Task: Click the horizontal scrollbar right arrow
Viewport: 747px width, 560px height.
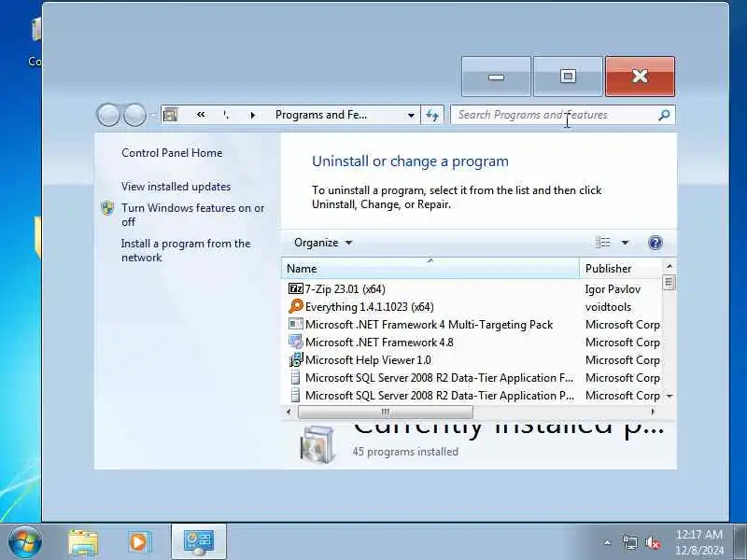Action: click(x=653, y=412)
